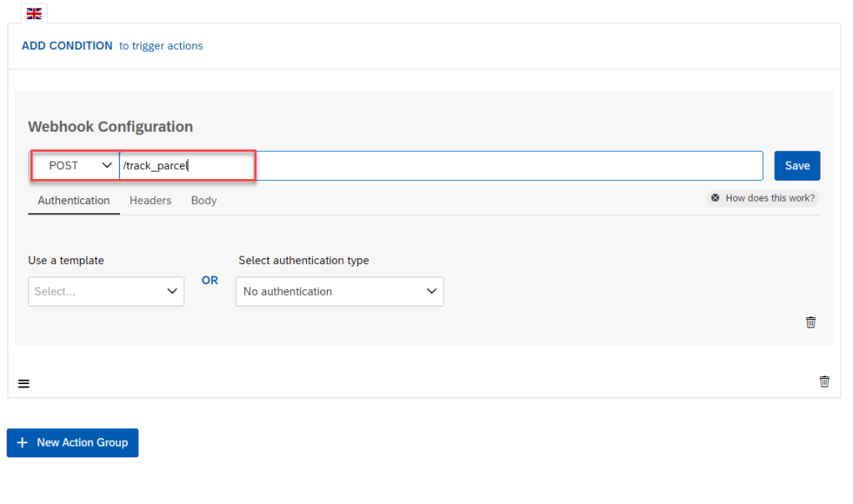Delete the webhook configuration with its trash icon
This screenshot has height=504, width=853.
[x=810, y=322]
